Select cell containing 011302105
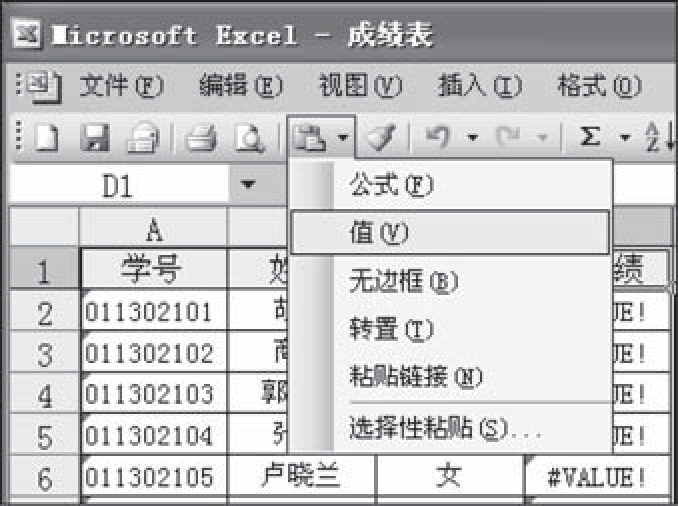Image resolution: width=678 pixels, height=506 pixels. coord(154,476)
